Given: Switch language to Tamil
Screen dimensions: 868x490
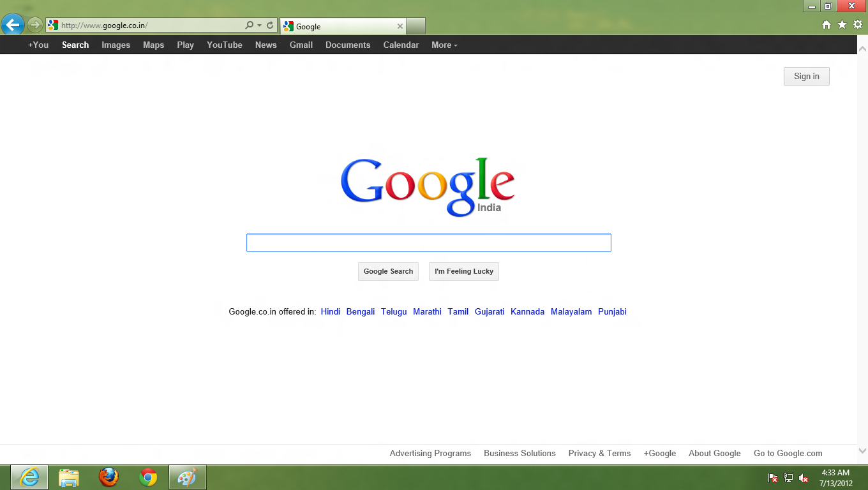Looking at the screenshot, I should click(458, 311).
